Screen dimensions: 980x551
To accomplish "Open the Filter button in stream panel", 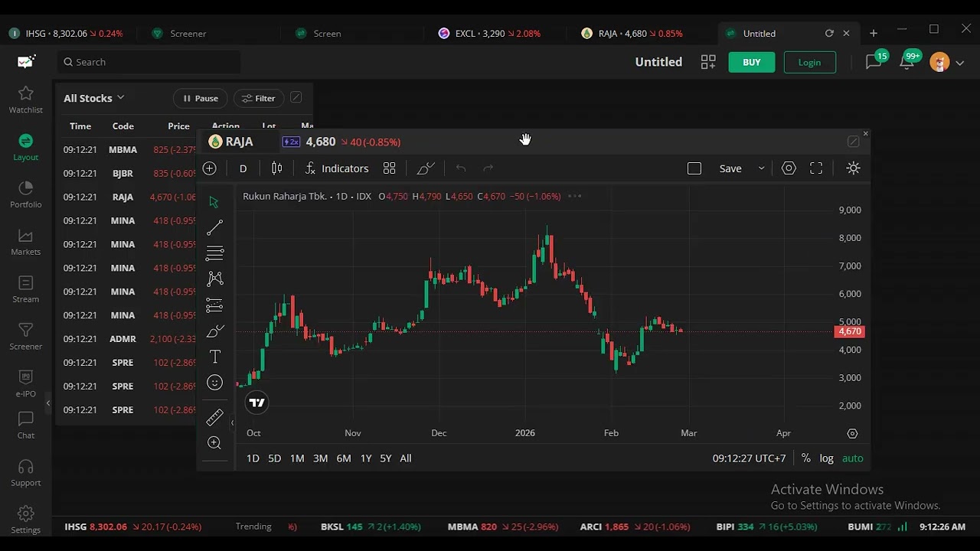I will click(259, 98).
